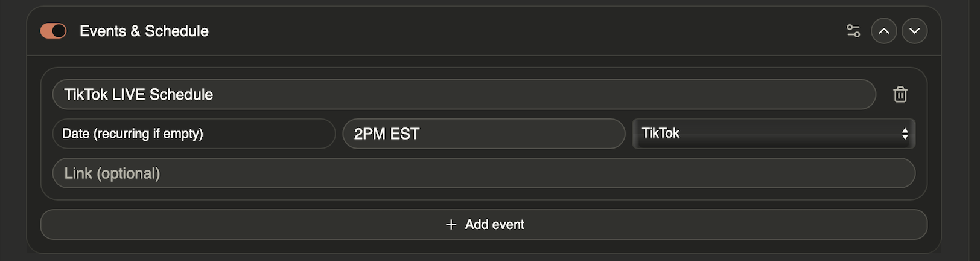Click the Link (optional) field
The width and height of the screenshot is (980, 261).
(x=483, y=173)
